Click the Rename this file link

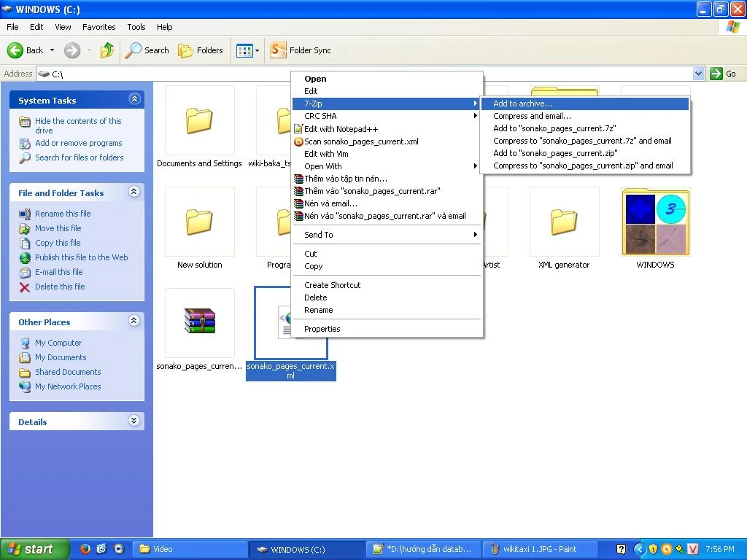pyautogui.click(x=63, y=214)
